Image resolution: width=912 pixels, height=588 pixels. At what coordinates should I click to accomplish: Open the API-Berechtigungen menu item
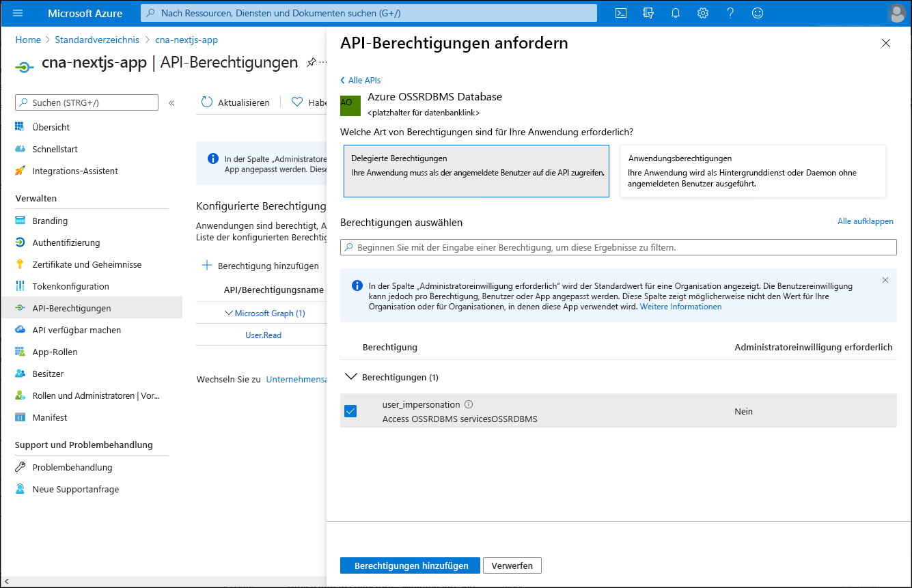(92, 308)
